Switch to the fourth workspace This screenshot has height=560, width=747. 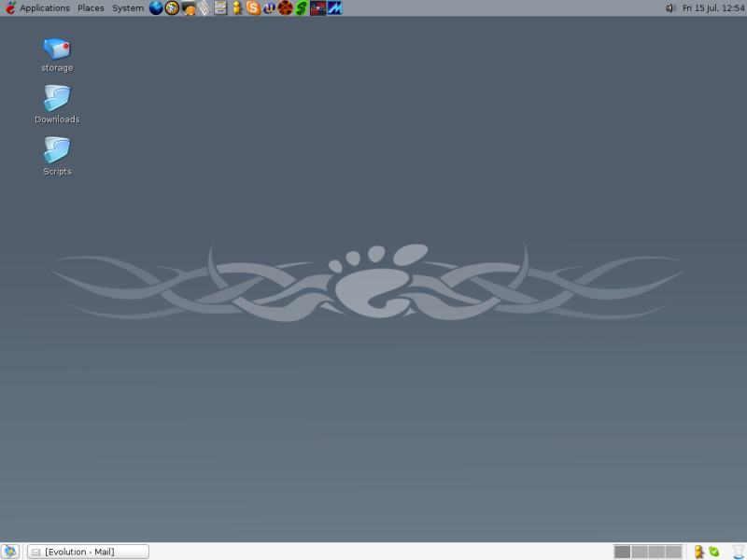click(x=673, y=552)
